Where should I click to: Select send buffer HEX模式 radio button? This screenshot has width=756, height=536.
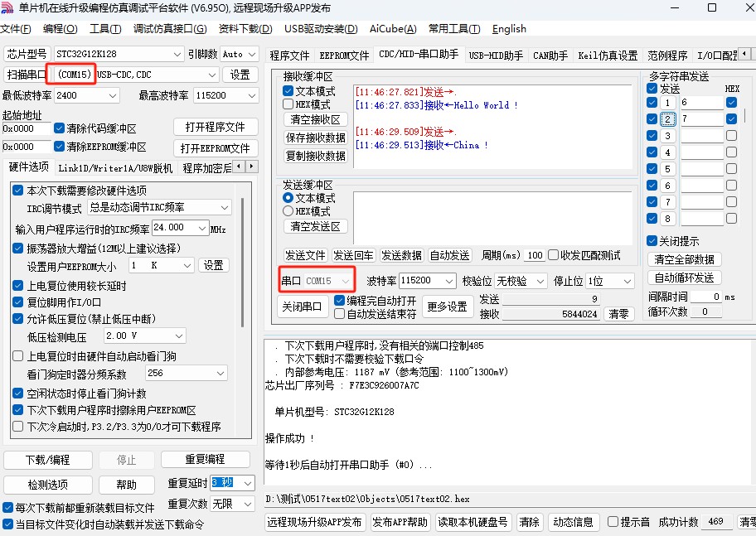tap(288, 211)
